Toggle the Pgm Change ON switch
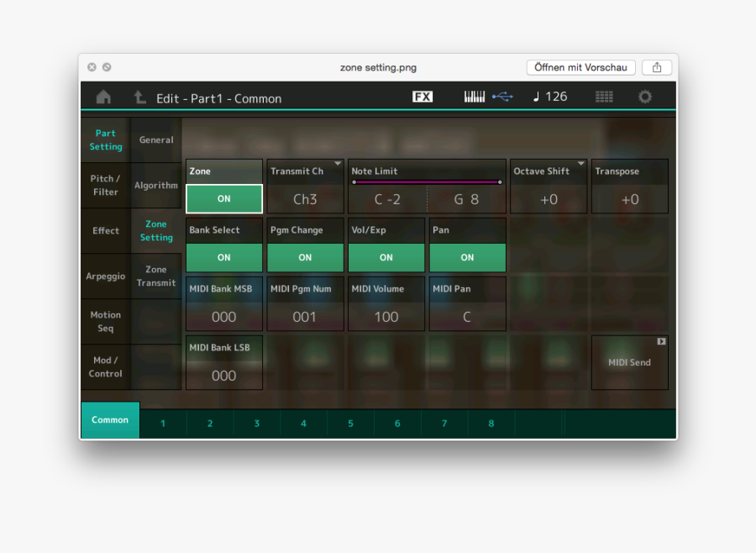 pos(304,257)
